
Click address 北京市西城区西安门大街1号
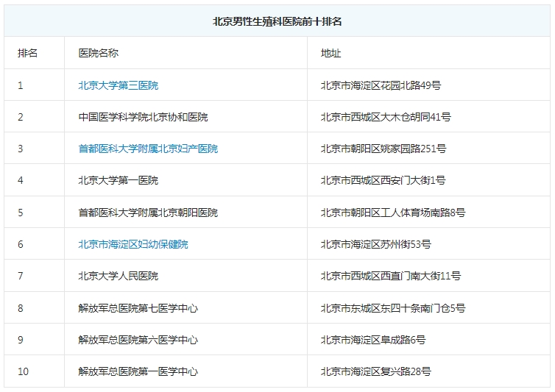[383, 180]
